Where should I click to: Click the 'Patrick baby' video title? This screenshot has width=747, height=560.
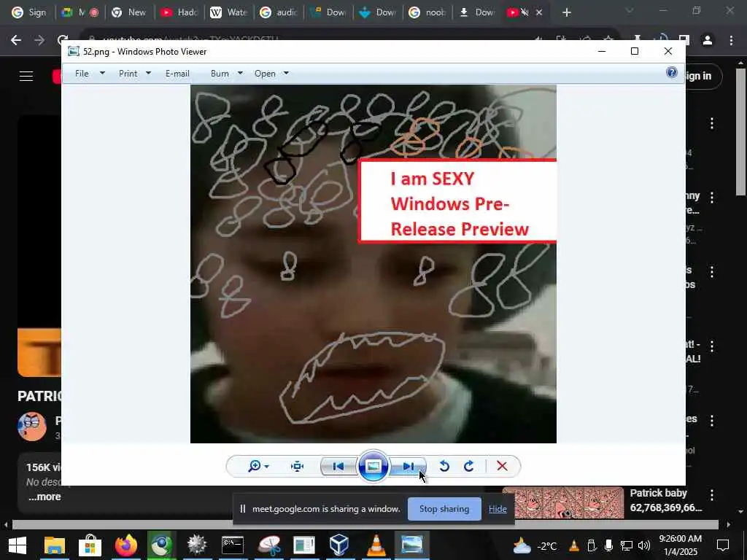pyautogui.click(x=659, y=494)
